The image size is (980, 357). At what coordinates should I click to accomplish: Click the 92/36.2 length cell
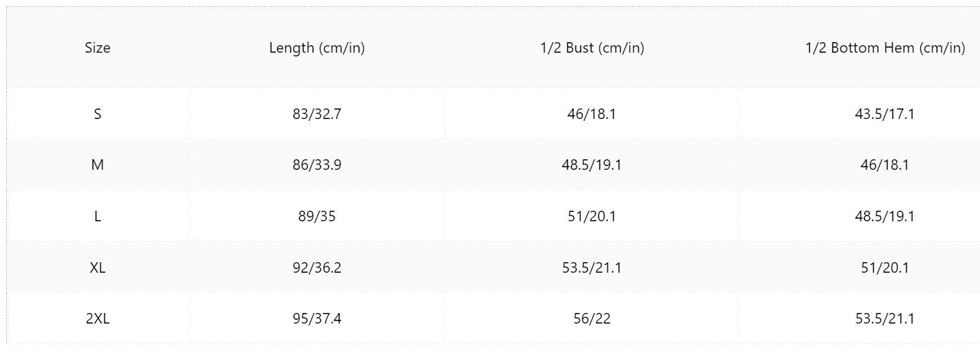(317, 268)
